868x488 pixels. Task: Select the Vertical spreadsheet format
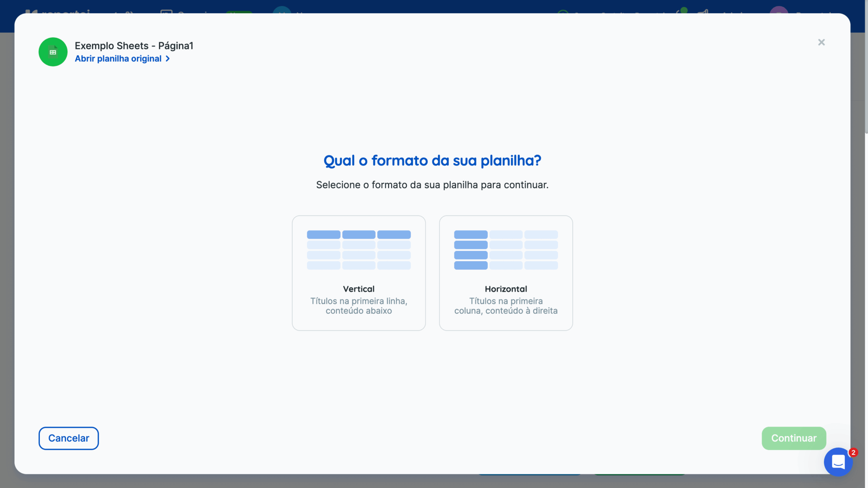[358, 273]
